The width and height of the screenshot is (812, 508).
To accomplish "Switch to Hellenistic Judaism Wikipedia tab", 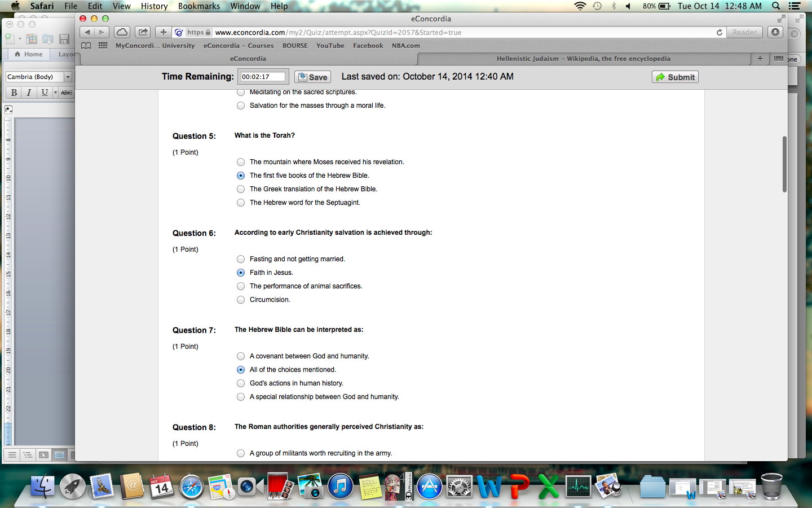I will (583, 59).
